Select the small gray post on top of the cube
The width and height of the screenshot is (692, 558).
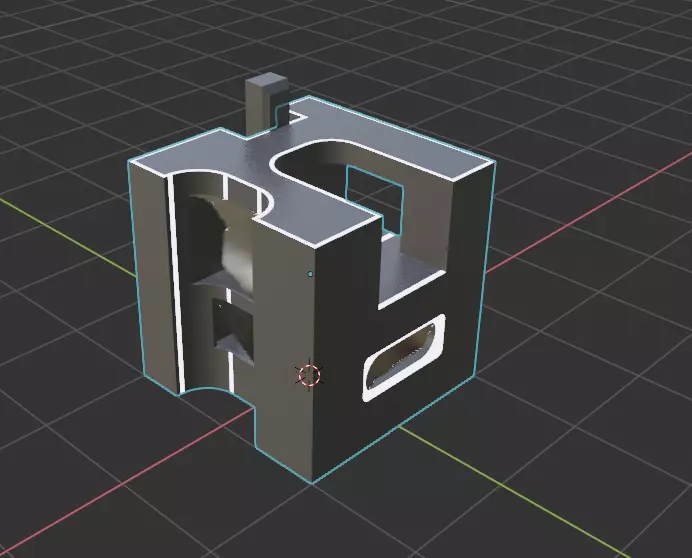tap(267, 105)
